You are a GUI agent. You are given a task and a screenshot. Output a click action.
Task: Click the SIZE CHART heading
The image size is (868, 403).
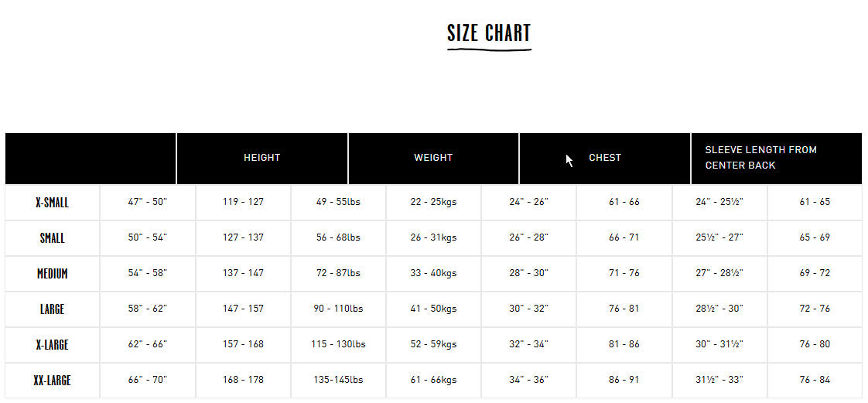[x=489, y=33]
